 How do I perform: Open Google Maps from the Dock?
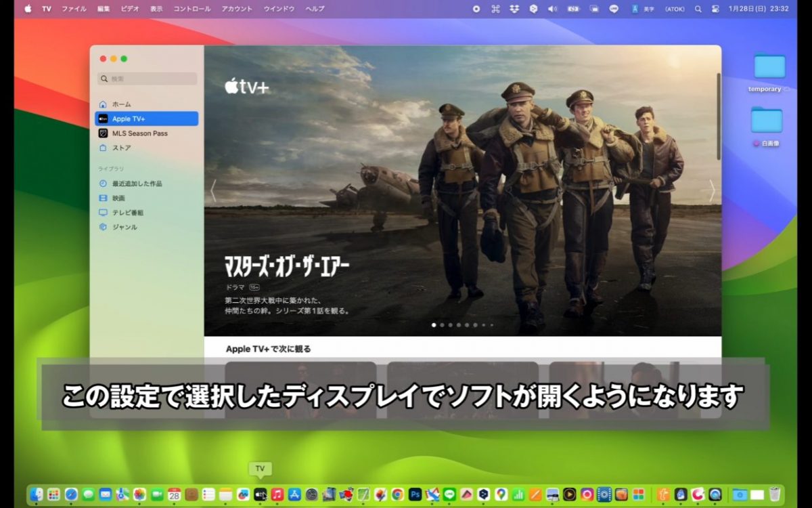pyautogui.click(x=501, y=494)
